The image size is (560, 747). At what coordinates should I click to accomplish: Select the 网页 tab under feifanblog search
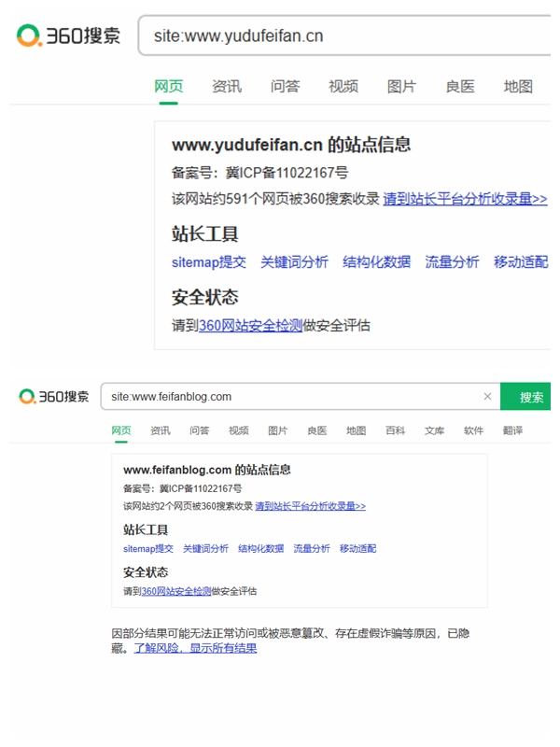pyautogui.click(x=121, y=430)
